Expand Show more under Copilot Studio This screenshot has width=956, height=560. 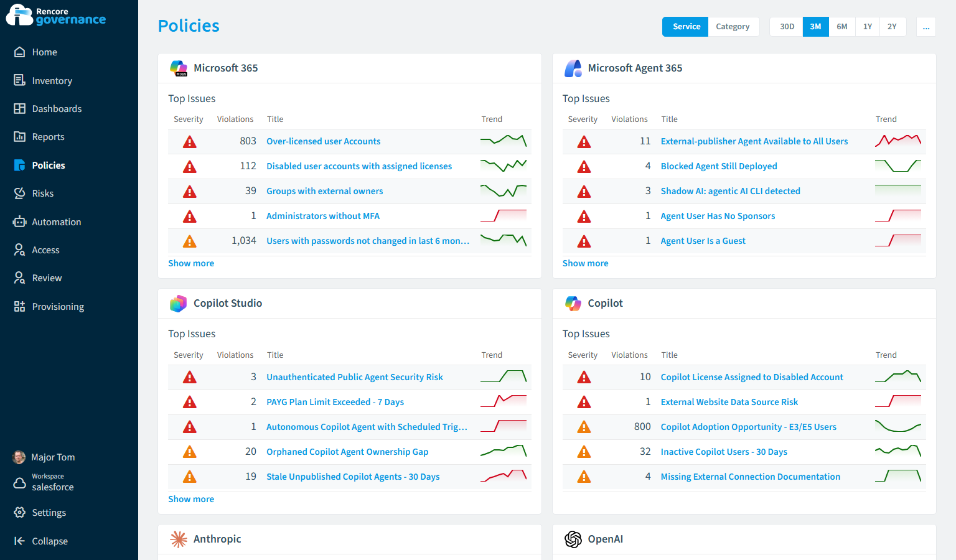click(x=191, y=499)
